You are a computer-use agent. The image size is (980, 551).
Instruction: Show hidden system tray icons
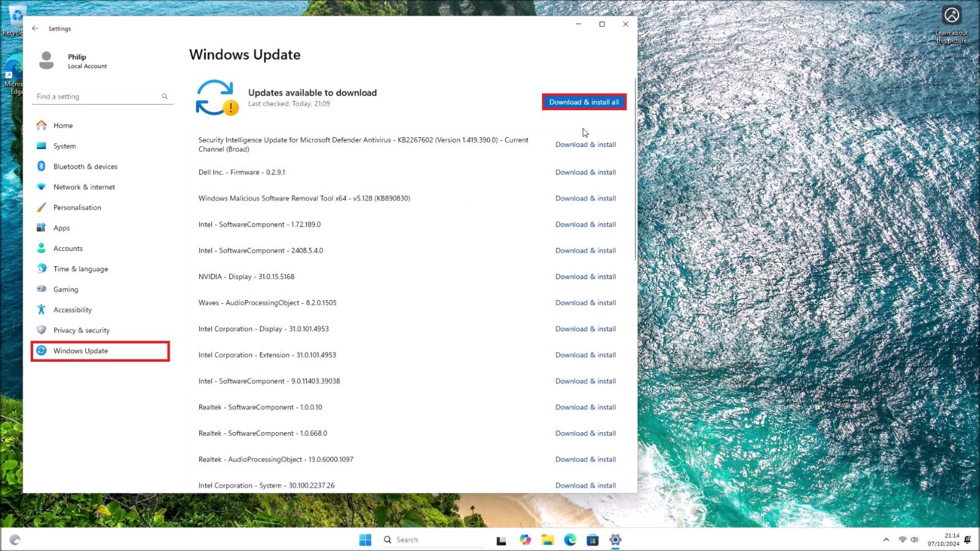[x=886, y=539]
